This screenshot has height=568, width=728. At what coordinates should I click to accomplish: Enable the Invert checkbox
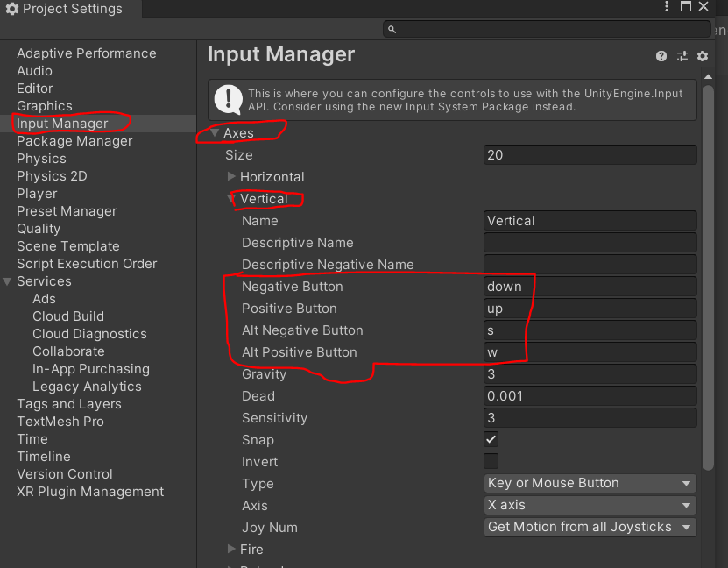click(491, 461)
